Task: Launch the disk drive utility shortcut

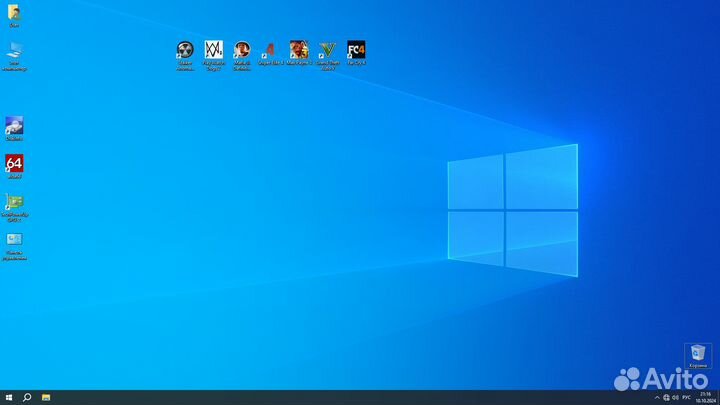Action: tap(14, 128)
